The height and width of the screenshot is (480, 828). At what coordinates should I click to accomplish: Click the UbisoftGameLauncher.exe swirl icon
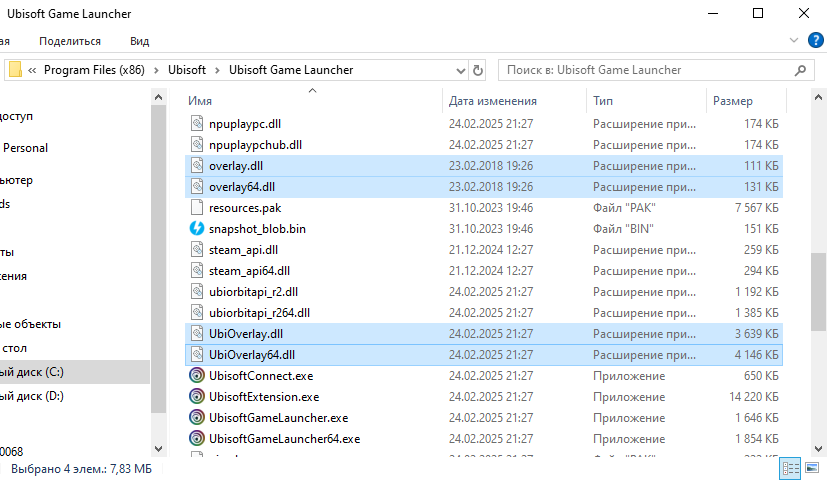[197, 418]
